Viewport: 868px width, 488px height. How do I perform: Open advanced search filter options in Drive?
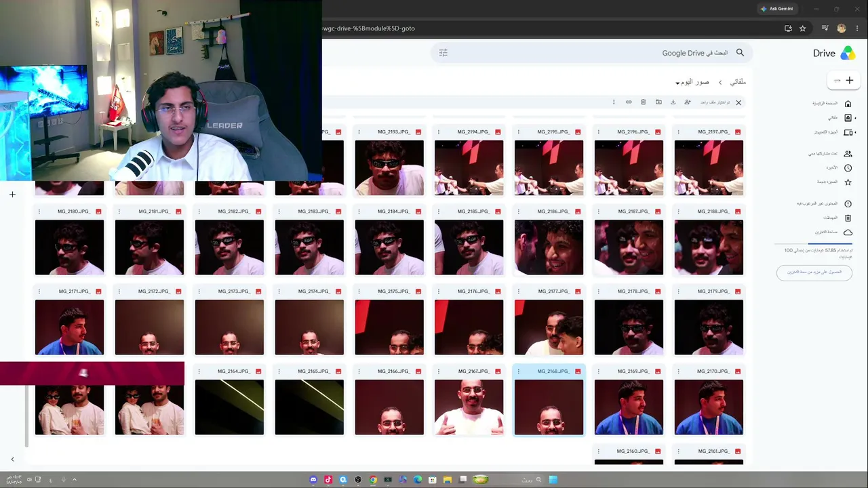[443, 53]
